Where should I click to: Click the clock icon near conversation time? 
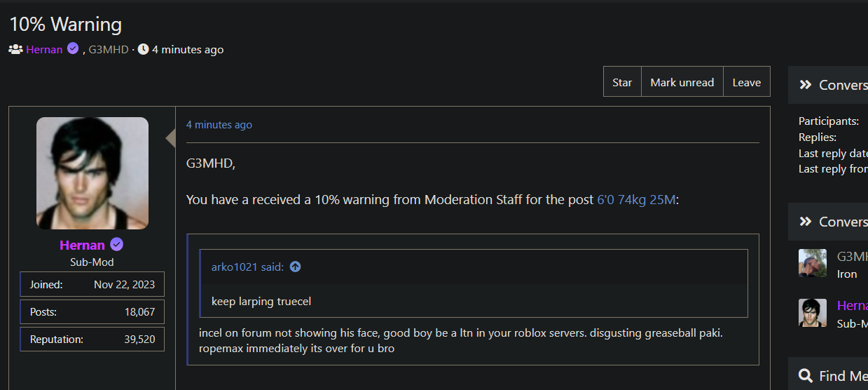tap(143, 50)
